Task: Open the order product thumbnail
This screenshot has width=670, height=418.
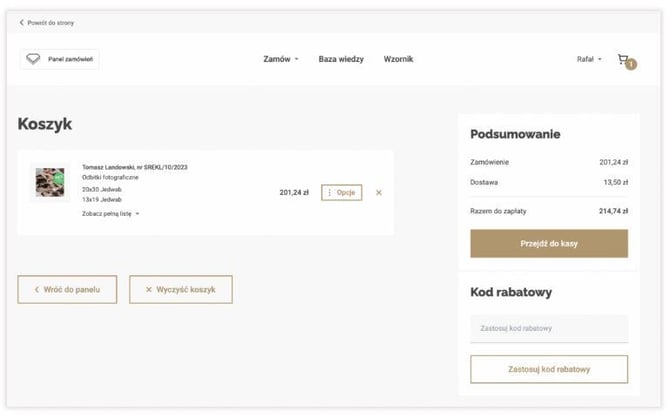Action: coord(50,183)
